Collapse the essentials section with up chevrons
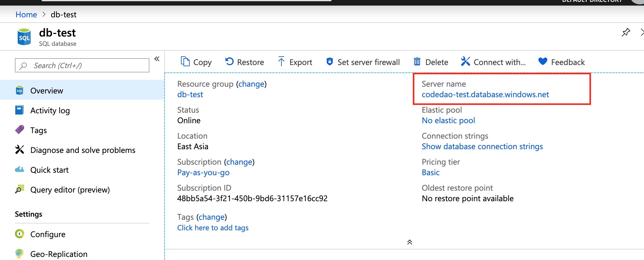This screenshot has width=644, height=260. pyautogui.click(x=409, y=242)
